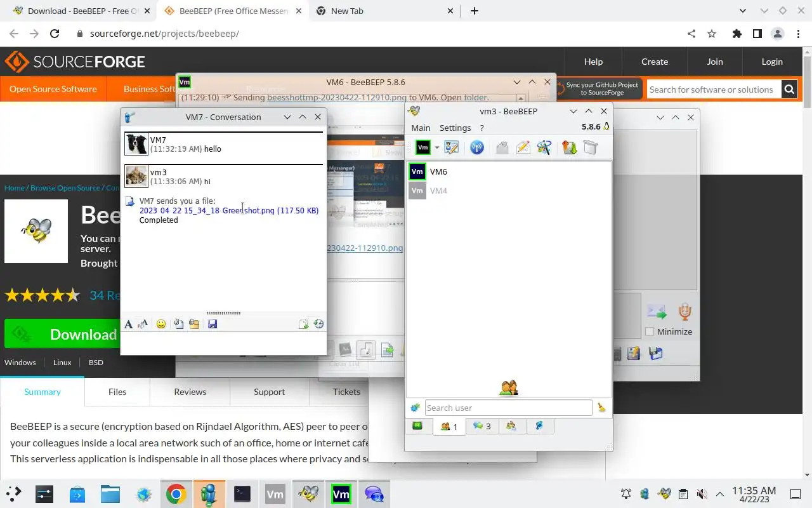Click the send message envelope arrow icon
The image size is (812, 508).
(657, 312)
